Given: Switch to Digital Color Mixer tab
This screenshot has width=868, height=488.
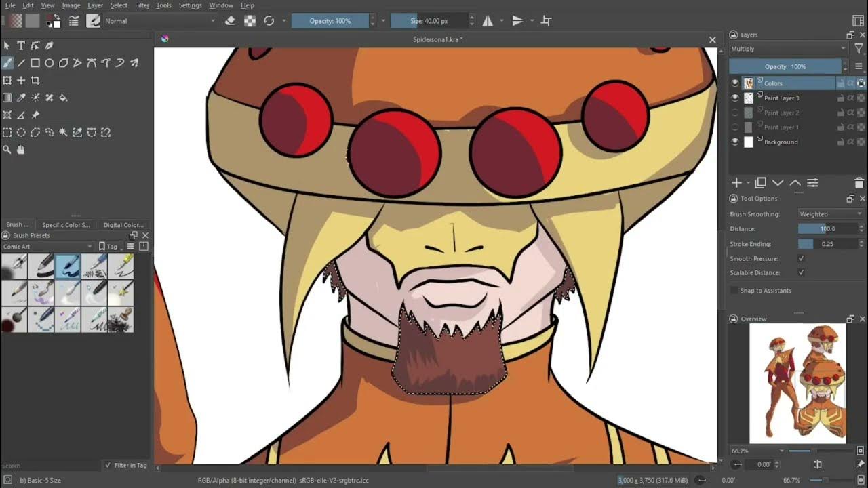Looking at the screenshot, I should coord(123,225).
